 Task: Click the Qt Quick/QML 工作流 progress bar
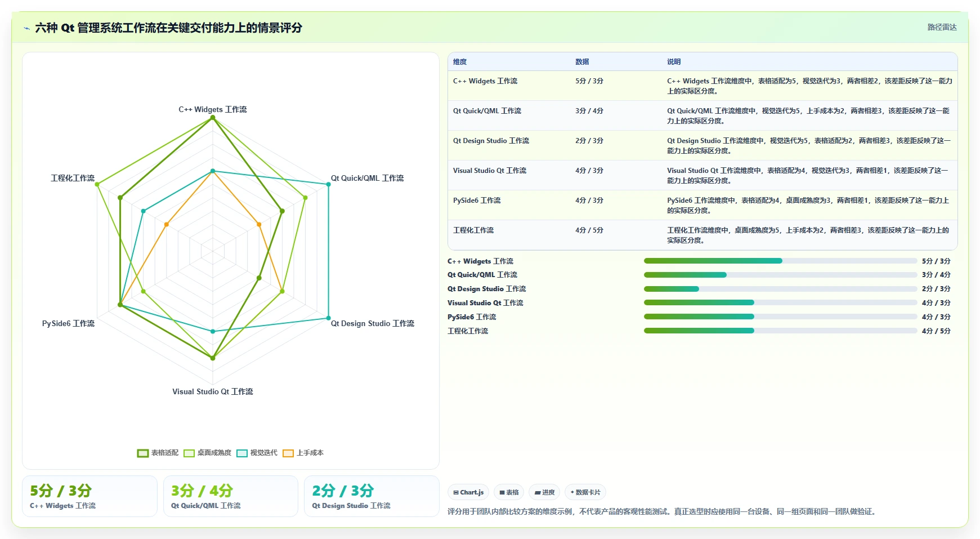point(781,275)
